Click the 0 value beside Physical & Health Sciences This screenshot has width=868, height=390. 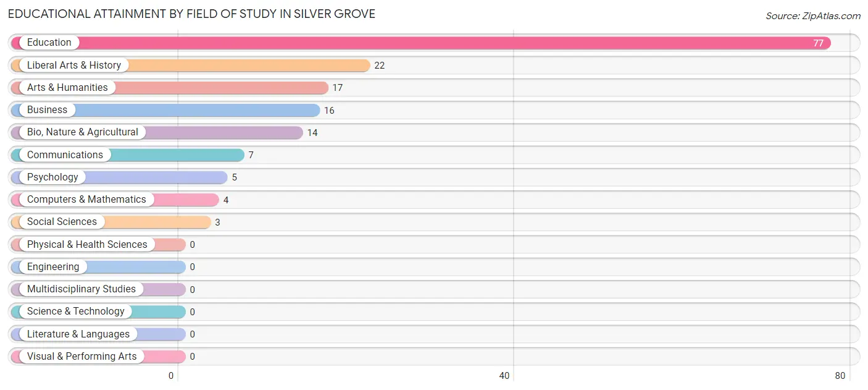point(193,245)
